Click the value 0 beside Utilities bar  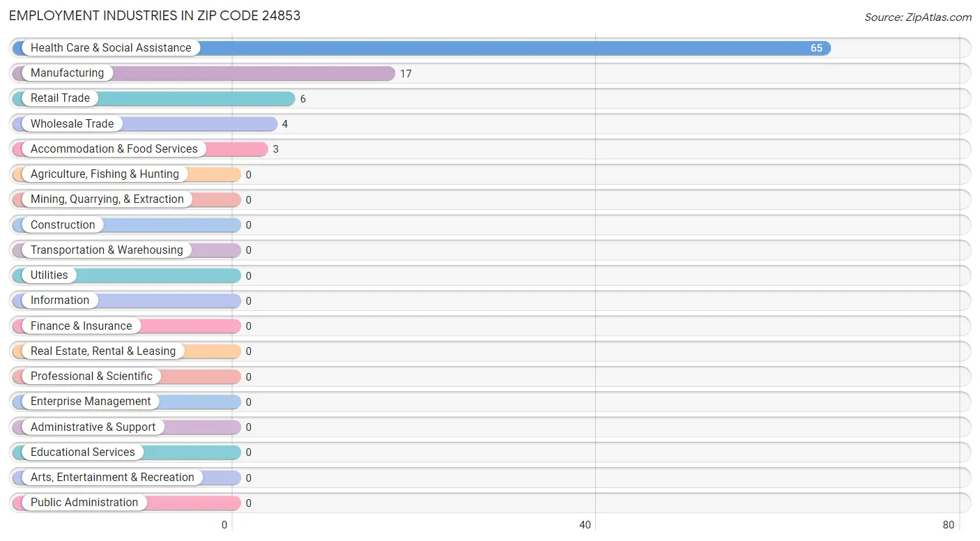249,275
